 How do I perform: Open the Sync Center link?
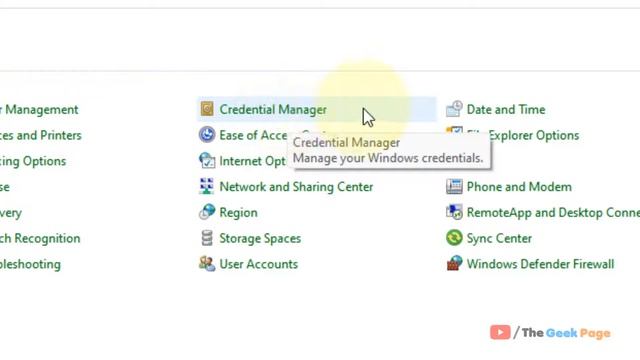coord(499,238)
